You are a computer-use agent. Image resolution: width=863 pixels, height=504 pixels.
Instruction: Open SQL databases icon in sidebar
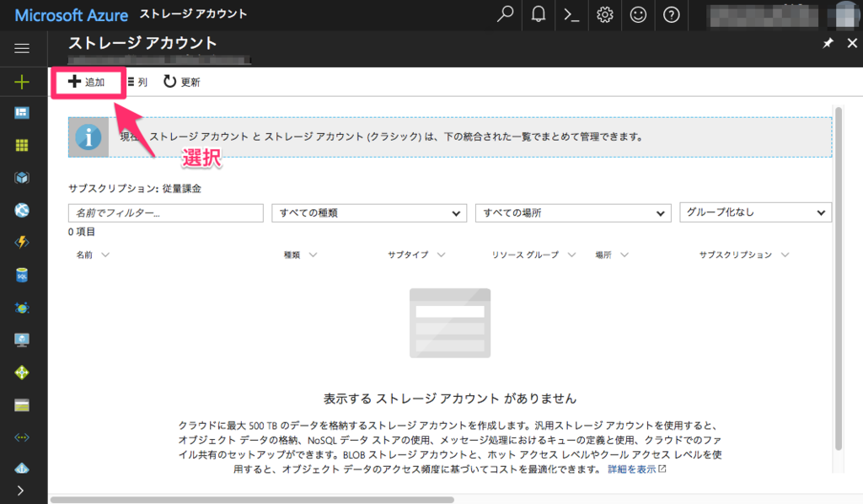[22, 275]
